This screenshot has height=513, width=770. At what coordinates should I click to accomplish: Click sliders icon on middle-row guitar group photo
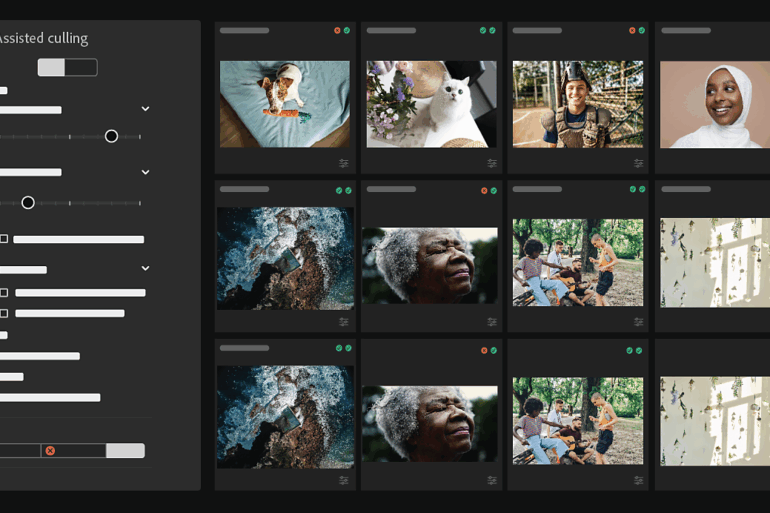(x=638, y=322)
